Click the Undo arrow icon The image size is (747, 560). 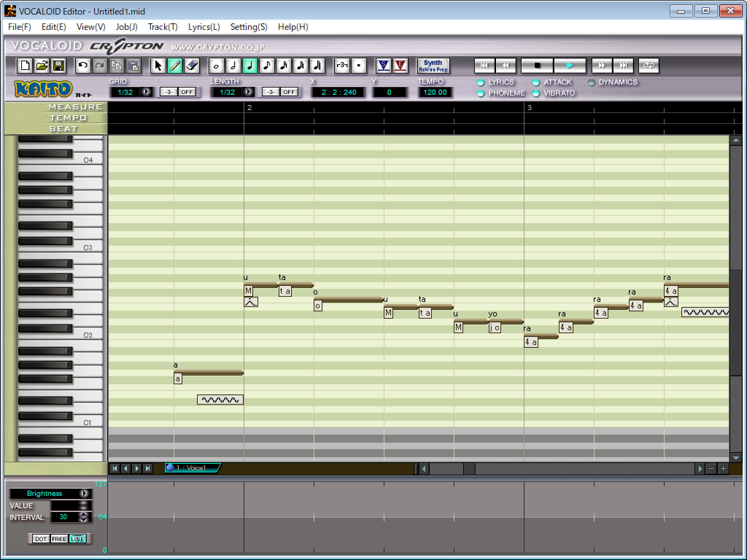(83, 66)
